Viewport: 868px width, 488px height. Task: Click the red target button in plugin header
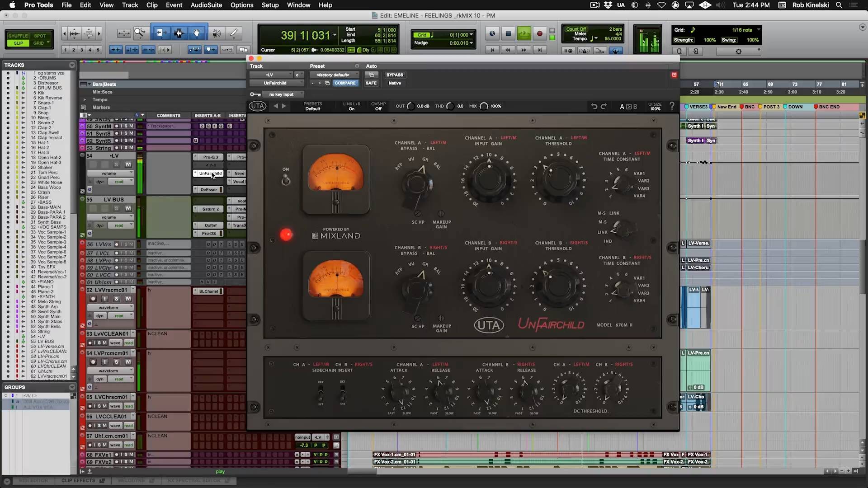(674, 75)
